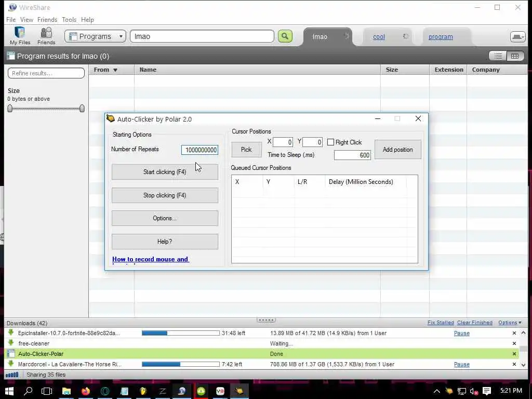Click the Pick cursor position button
The image size is (532, 399).
point(246,150)
